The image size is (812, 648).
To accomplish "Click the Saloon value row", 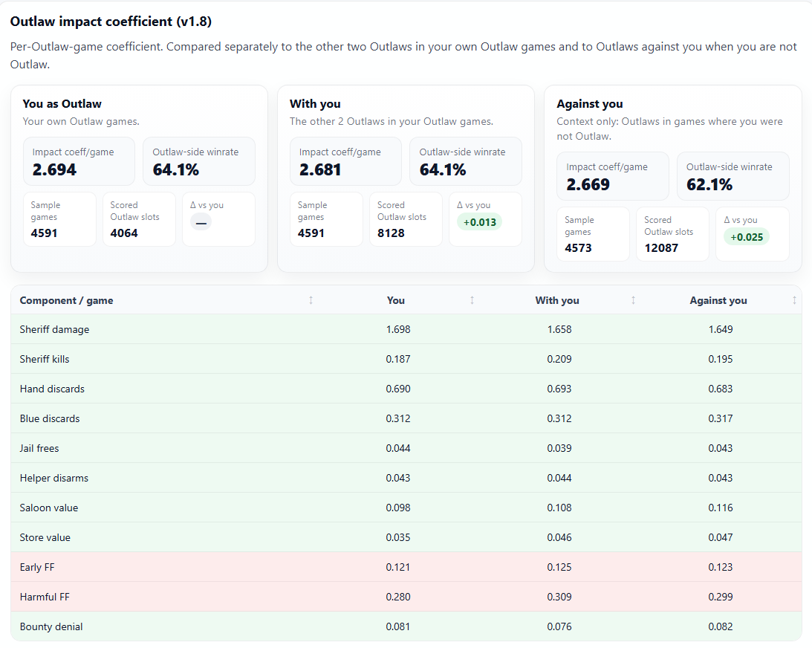I will (406, 508).
